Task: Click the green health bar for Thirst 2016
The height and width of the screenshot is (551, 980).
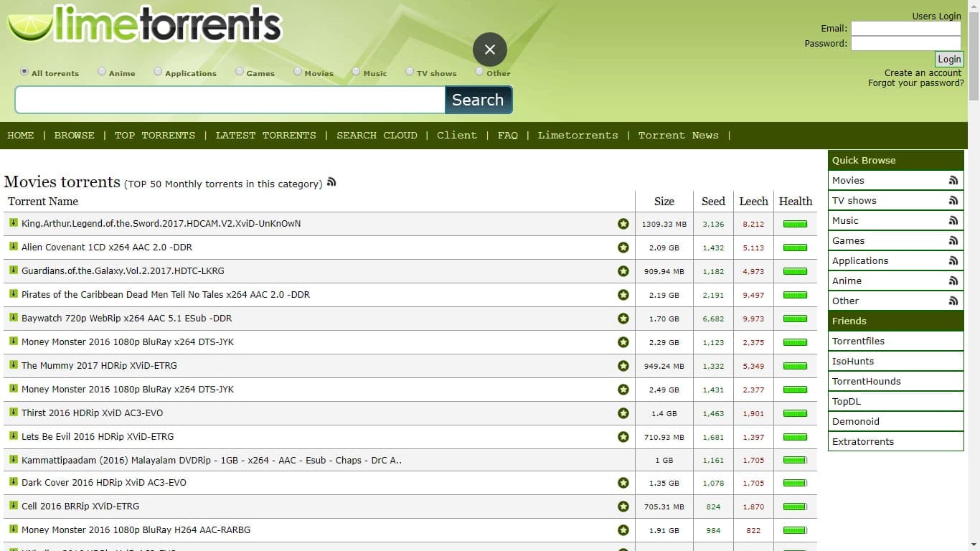Action: [x=795, y=414]
